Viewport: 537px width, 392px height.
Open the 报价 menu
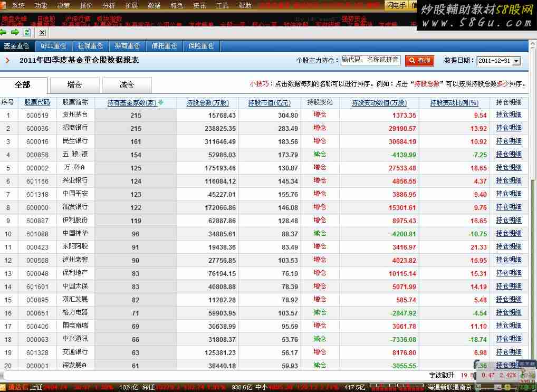pyautogui.click(x=86, y=5)
